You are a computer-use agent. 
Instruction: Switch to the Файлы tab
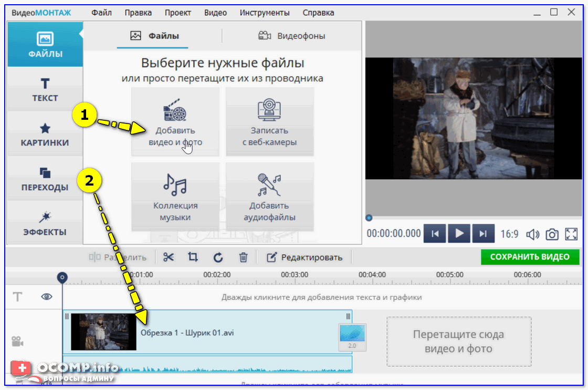[x=154, y=36]
